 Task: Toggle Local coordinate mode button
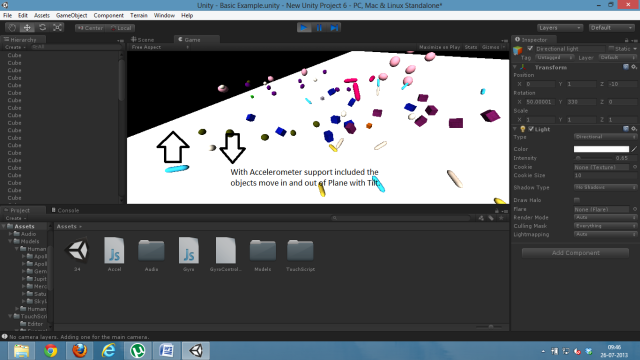tap(121, 28)
